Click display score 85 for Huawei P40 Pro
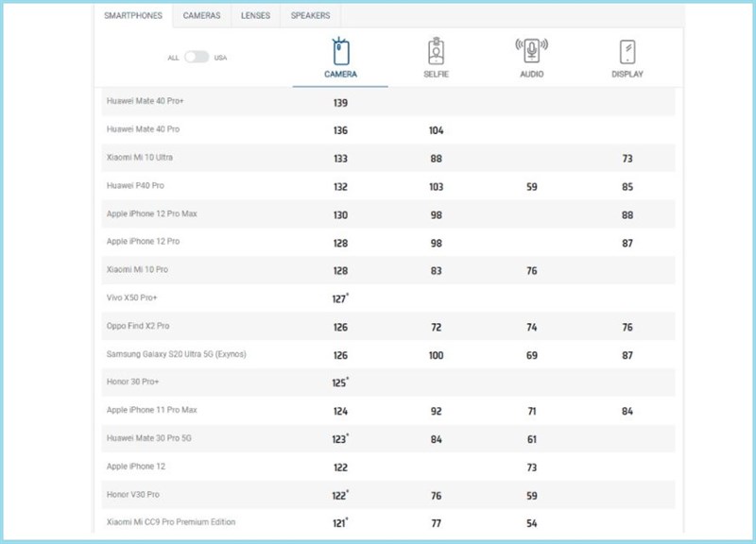Screen dimensions: 756x544 coord(627,187)
